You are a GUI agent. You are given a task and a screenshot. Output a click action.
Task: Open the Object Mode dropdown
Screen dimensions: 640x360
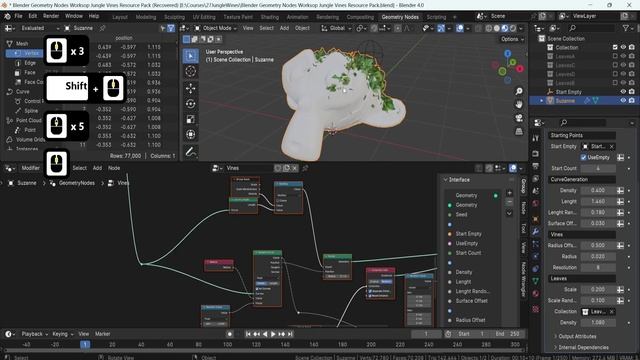coord(216,28)
